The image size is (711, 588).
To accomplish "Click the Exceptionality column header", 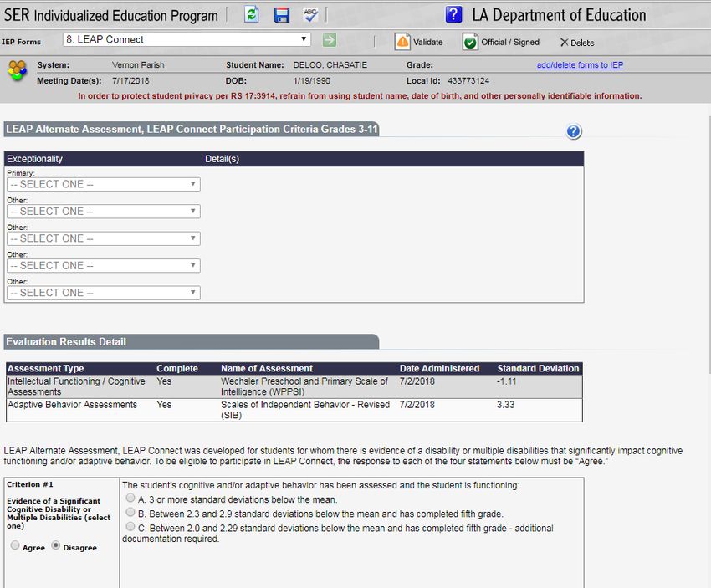I will pos(34,159).
